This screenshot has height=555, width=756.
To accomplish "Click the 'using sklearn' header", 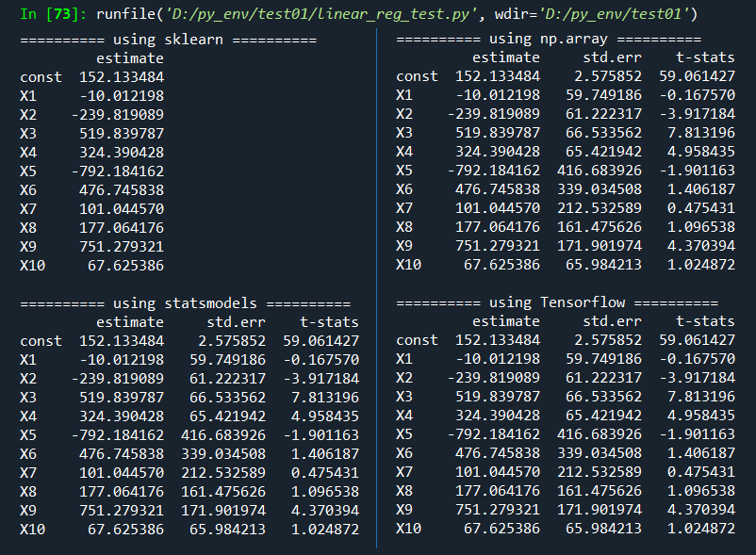I will pyautogui.click(x=169, y=40).
